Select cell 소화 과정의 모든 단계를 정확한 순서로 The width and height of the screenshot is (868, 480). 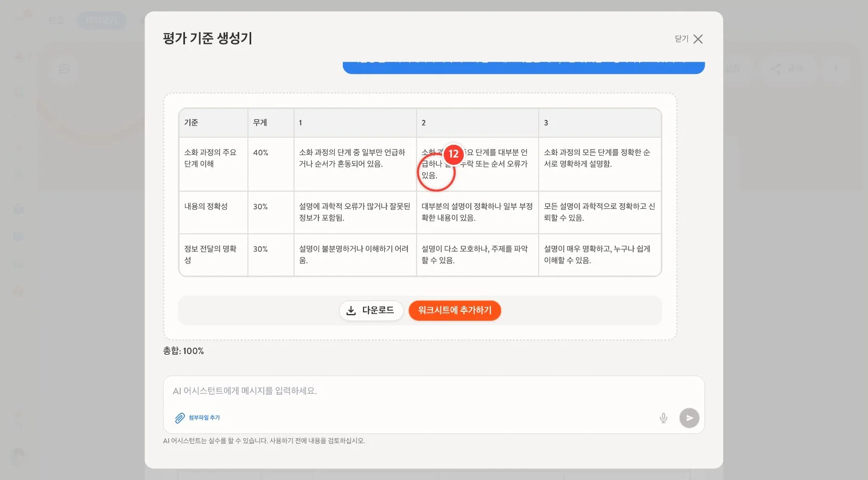tap(599, 164)
